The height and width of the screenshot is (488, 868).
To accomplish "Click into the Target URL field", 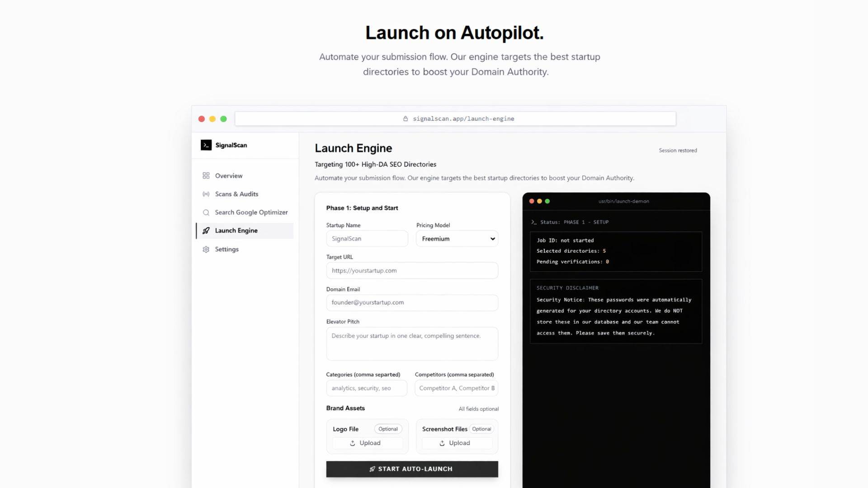I will pos(412,271).
